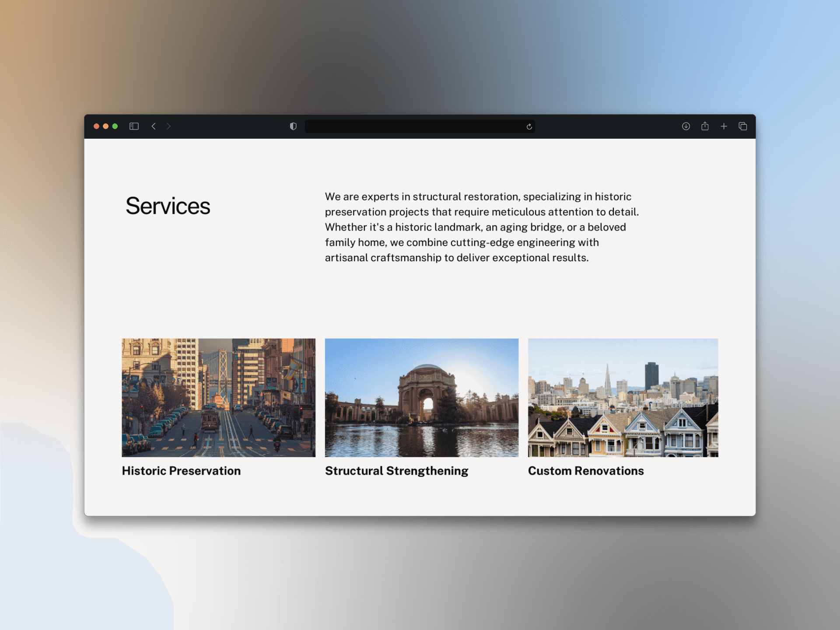Viewport: 840px width, 630px height.
Task: Show the tab overview icon
Action: pos(742,126)
